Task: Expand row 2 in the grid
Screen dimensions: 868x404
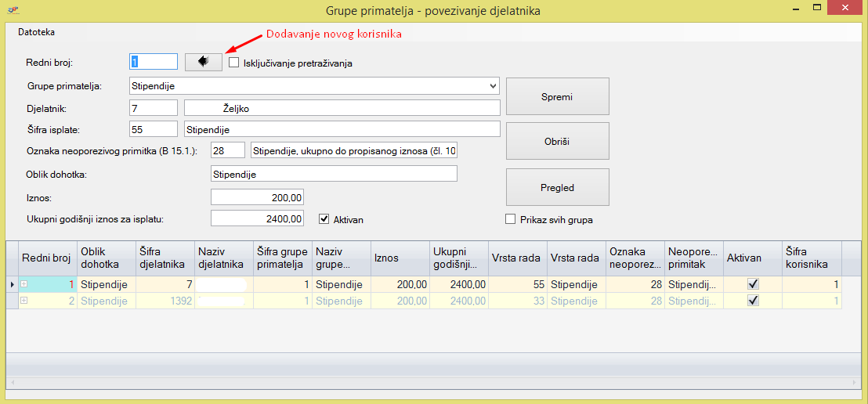Action: tap(24, 301)
